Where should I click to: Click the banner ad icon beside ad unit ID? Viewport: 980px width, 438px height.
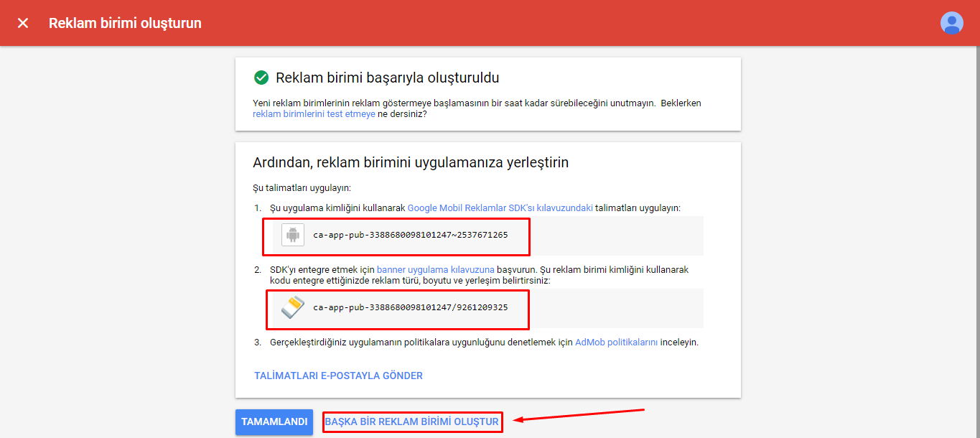coord(292,308)
